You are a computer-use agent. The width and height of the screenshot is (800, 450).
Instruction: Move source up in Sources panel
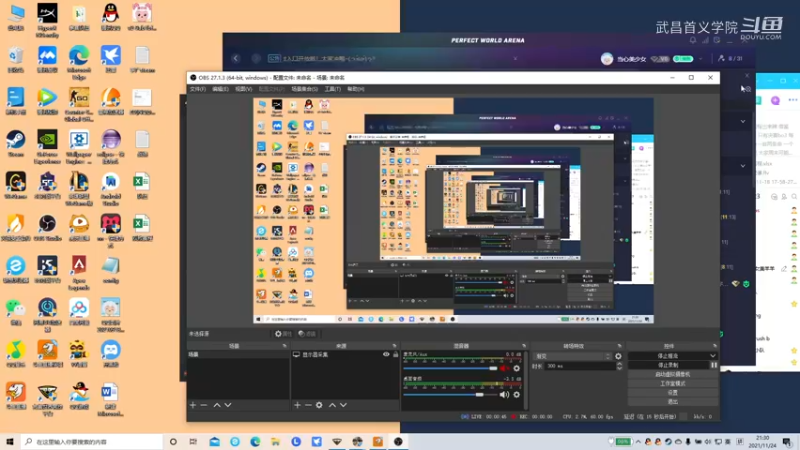332,405
